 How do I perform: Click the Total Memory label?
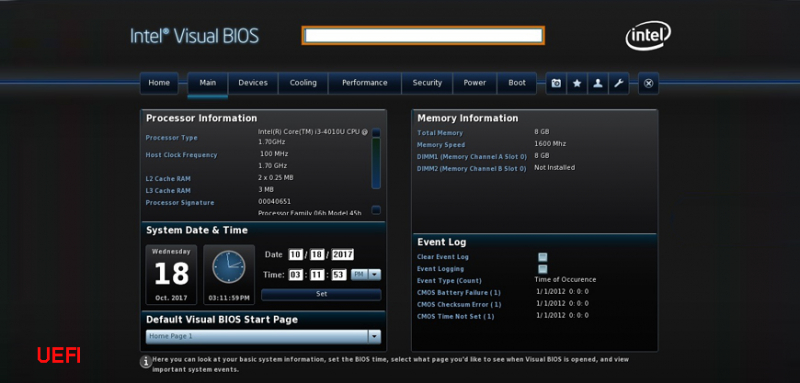(440, 133)
